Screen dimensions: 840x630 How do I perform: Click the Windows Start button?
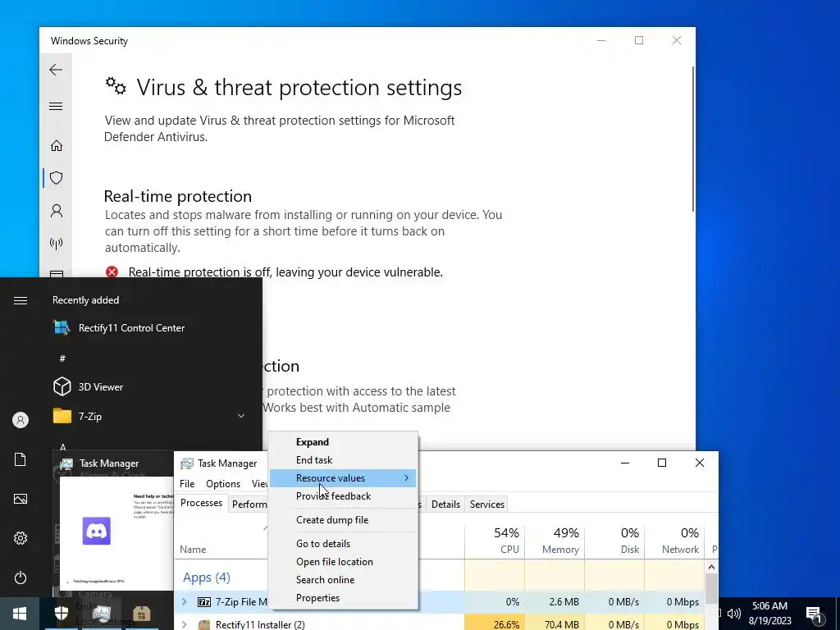point(20,614)
